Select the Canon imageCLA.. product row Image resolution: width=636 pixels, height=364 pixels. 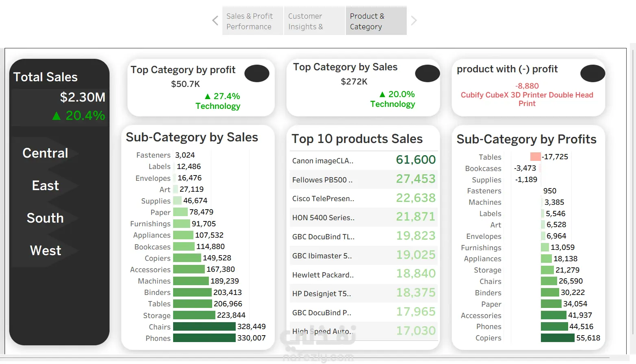point(364,160)
